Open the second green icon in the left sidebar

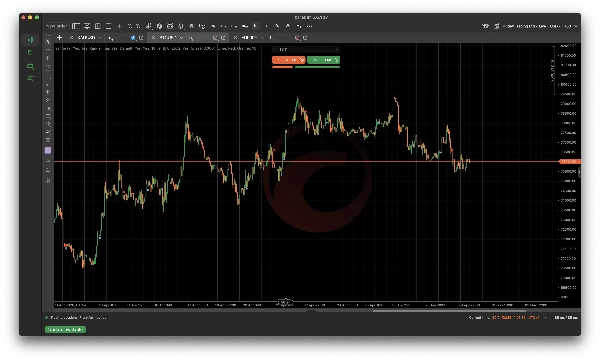[x=30, y=52]
